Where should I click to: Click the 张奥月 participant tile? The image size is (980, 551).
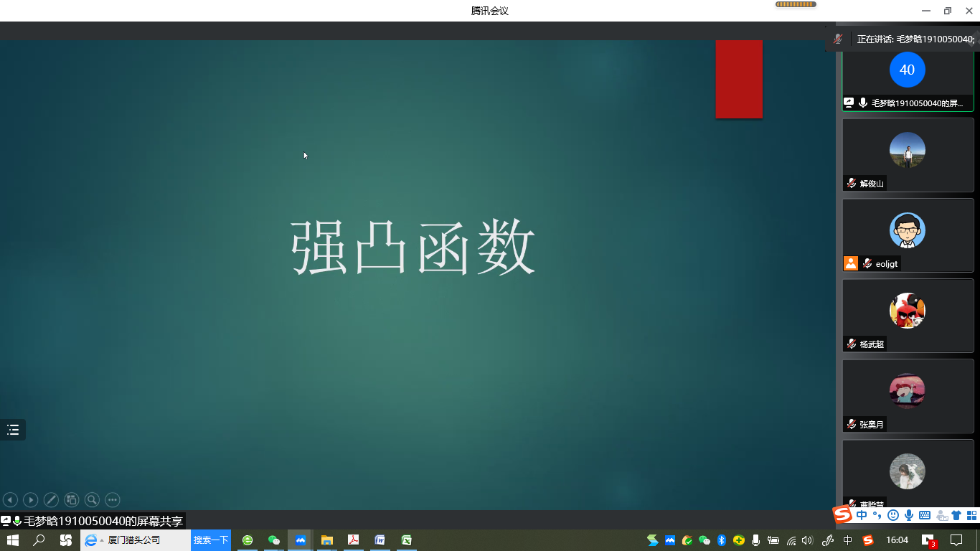coord(908,395)
